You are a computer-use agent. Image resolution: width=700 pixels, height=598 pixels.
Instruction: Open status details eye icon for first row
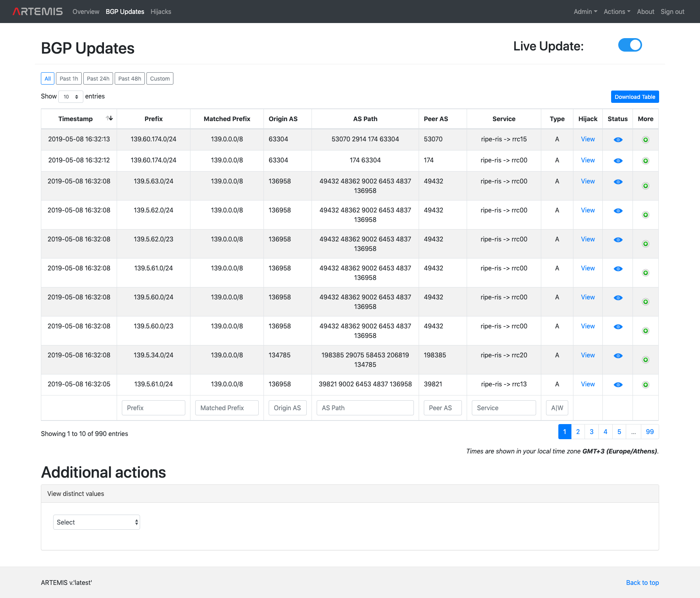pyautogui.click(x=617, y=139)
